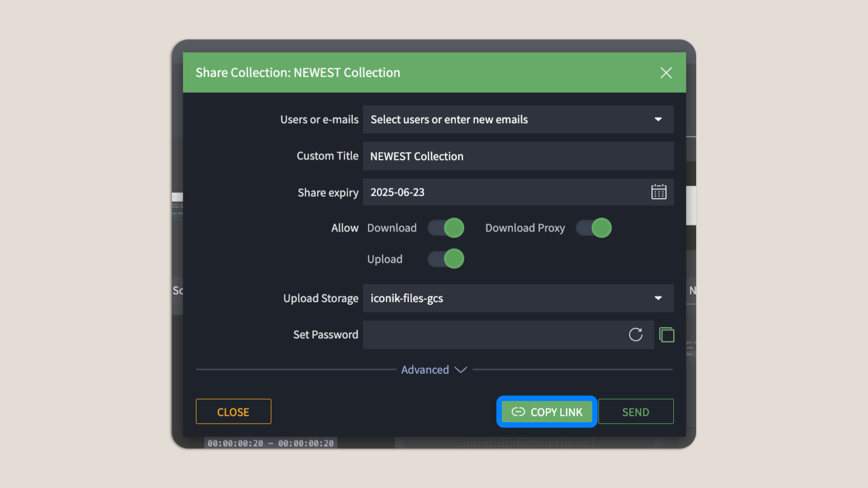Image resolution: width=868 pixels, height=488 pixels.
Task: Click the COPY LINK button
Action: click(547, 412)
